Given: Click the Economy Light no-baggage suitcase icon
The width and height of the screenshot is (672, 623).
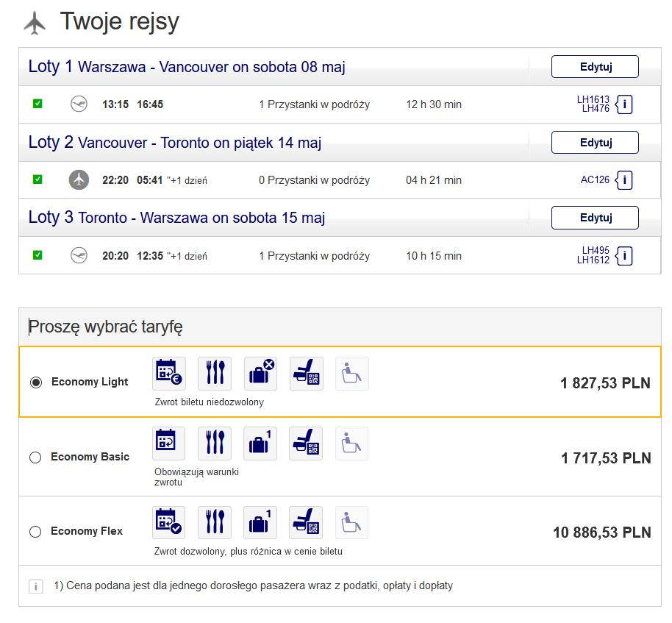Looking at the screenshot, I should tap(260, 373).
